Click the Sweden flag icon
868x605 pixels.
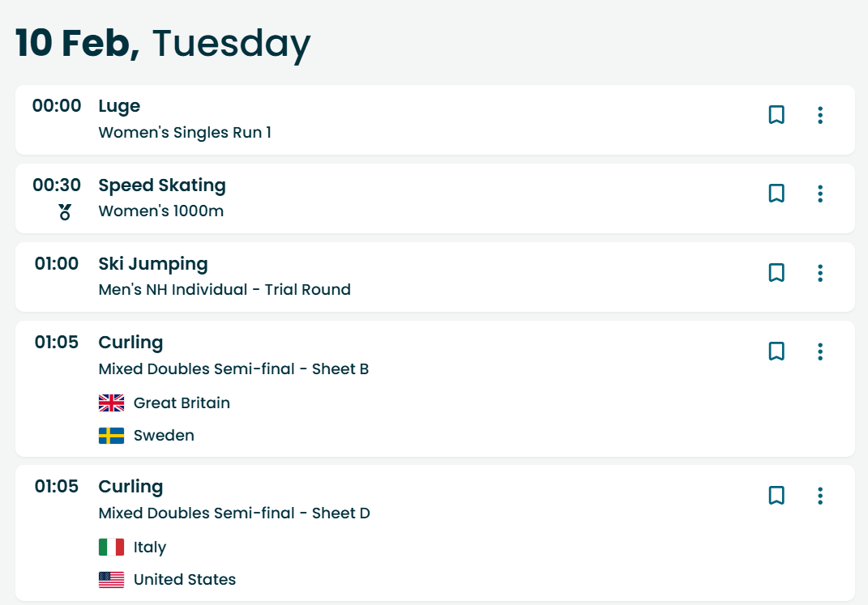click(111, 436)
